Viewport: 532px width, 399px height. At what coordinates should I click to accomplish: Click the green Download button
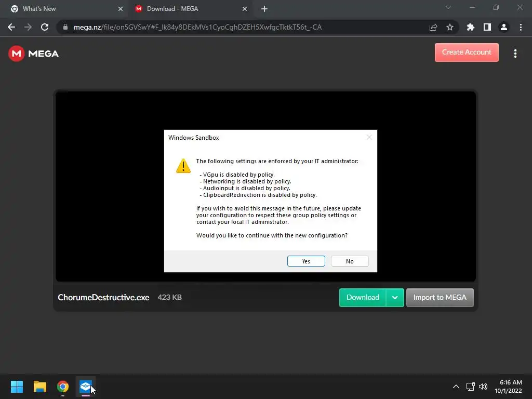pos(363,298)
